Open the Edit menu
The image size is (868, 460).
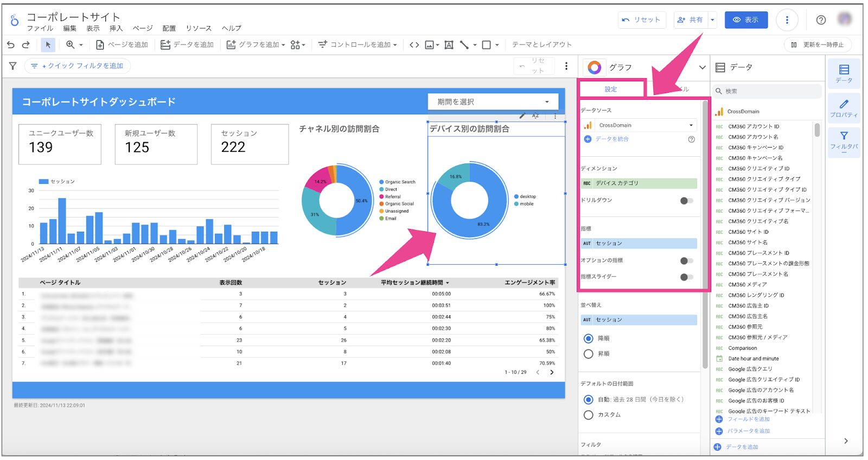tap(69, 28)
